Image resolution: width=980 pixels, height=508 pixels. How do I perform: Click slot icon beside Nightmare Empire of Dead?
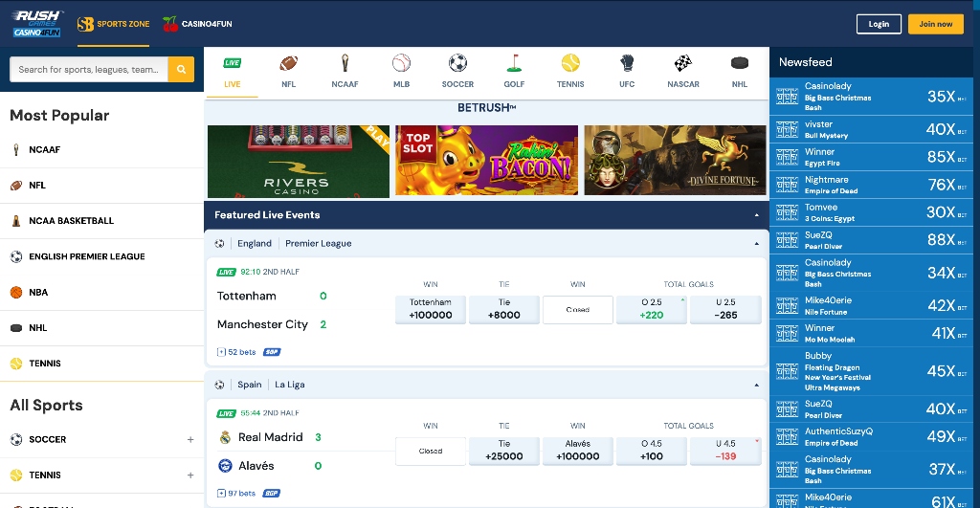[787, 185]
